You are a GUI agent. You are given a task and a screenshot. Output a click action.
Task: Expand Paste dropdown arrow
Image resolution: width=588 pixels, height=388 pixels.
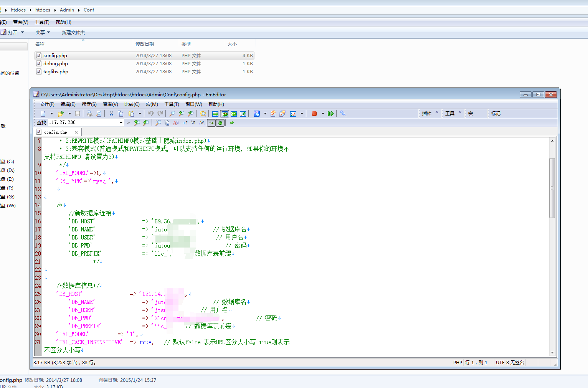(x=140, y=114)
